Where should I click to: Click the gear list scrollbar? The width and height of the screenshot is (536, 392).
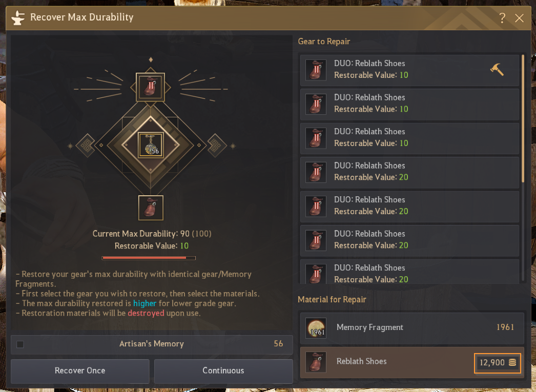(x=523, y=118)
